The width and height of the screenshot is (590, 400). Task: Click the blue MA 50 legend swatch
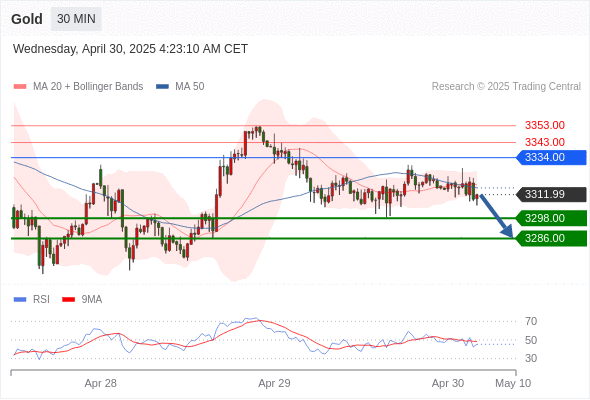(162, 87)
